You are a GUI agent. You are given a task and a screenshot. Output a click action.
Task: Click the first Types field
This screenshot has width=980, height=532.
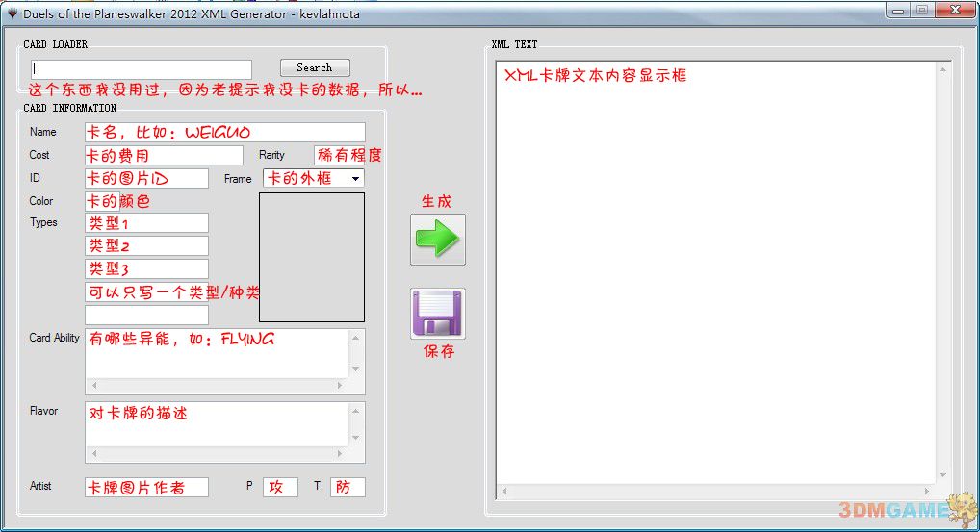(x=147, y=223)
